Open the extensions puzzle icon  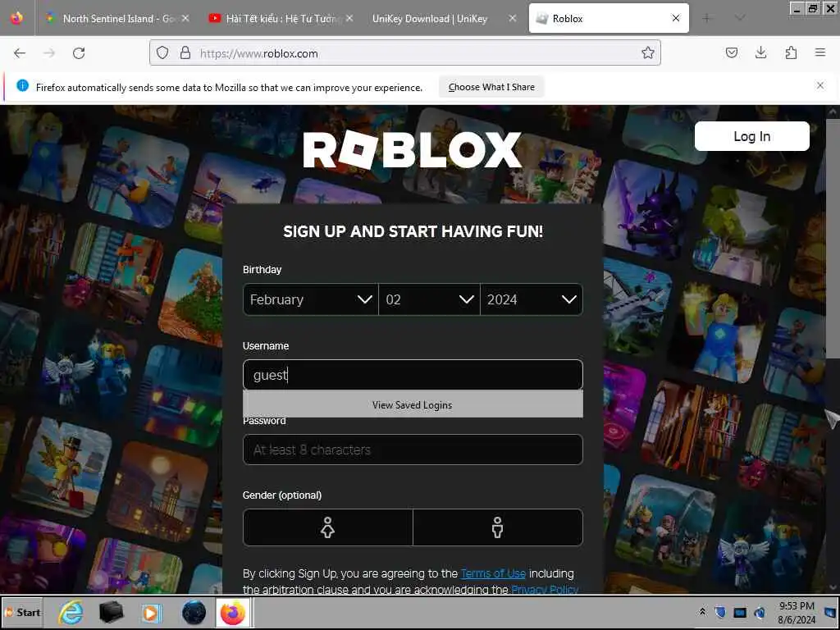click(x=791, y=52)
